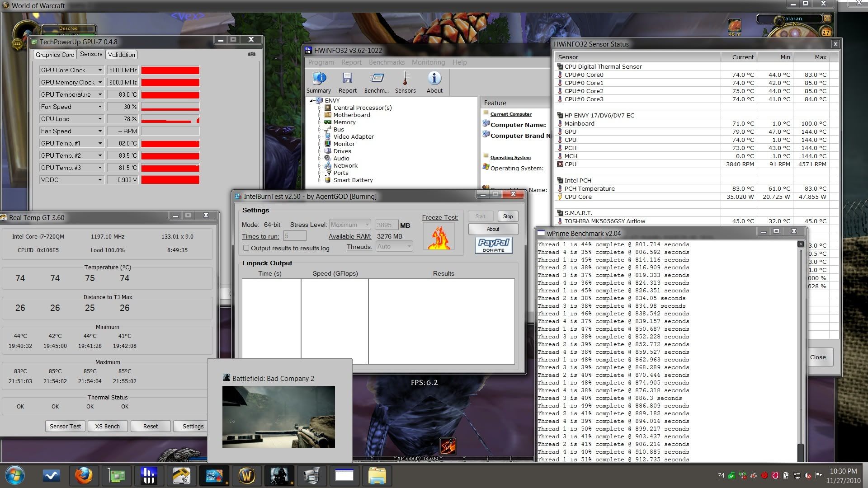
Task: Click World of Warcraft taskbar icon
Action: point(247,475)
